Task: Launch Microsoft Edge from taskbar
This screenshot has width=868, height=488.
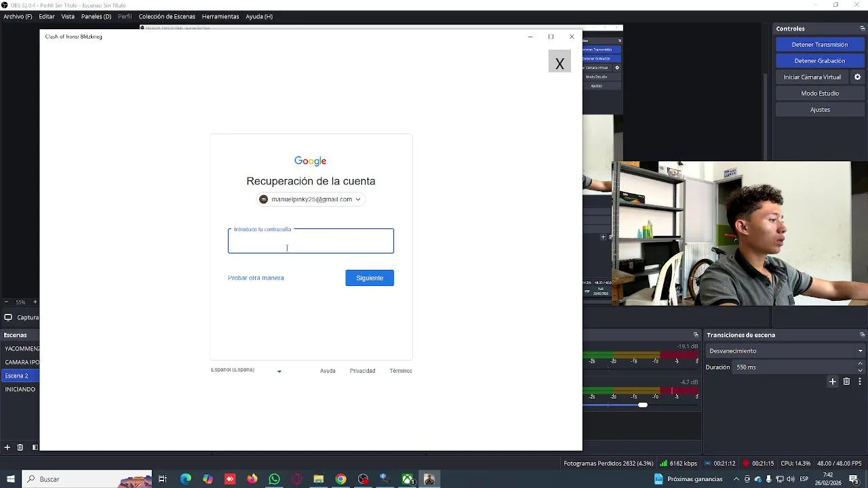Action: click(186, 479)
